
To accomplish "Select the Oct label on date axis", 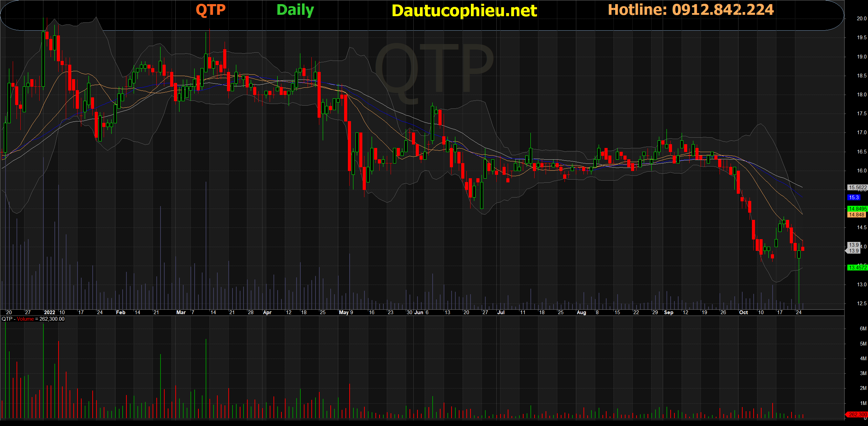I will pyautogui.click(x=743, y=312).
